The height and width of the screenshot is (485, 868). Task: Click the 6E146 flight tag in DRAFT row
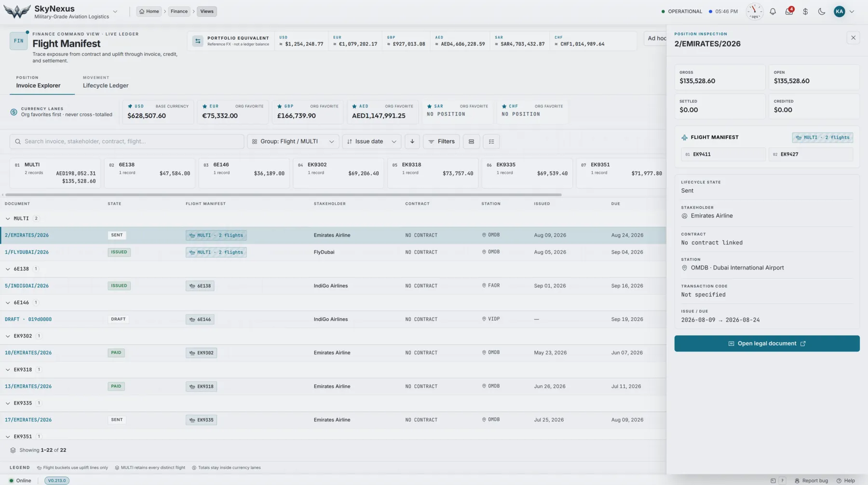coord(200,319)
